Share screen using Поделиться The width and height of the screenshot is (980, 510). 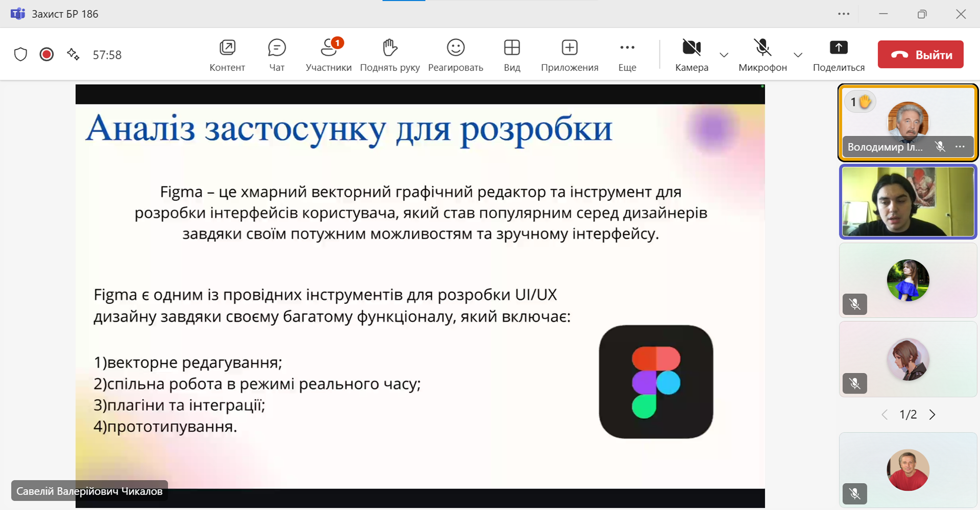[x=839, y=55]
